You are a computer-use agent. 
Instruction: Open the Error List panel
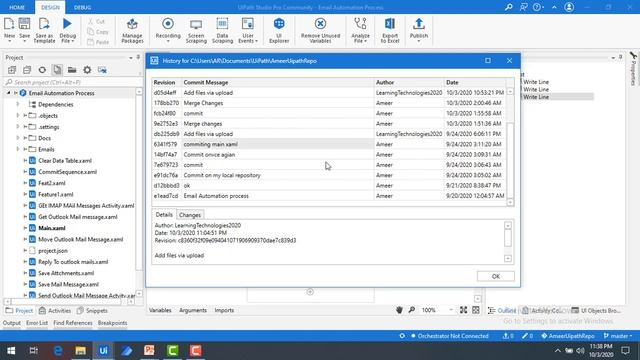pyautogui.click(x=37, y=323)
